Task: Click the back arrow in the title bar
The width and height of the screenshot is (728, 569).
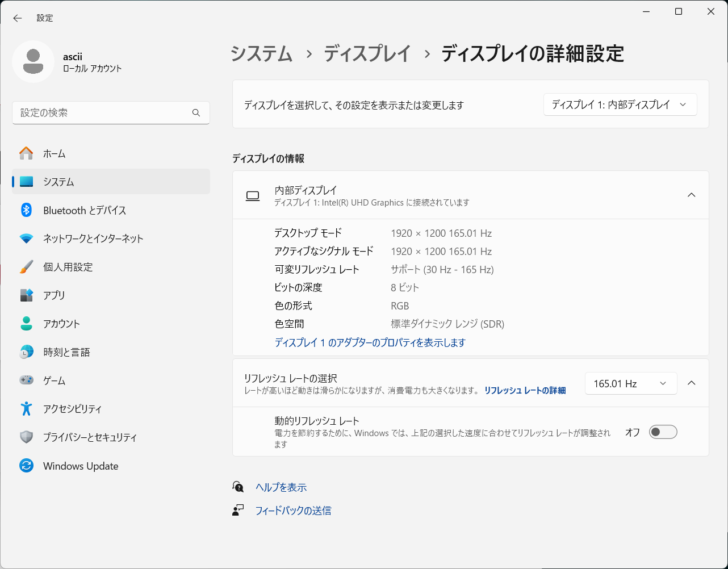Action: click(18, 18)
